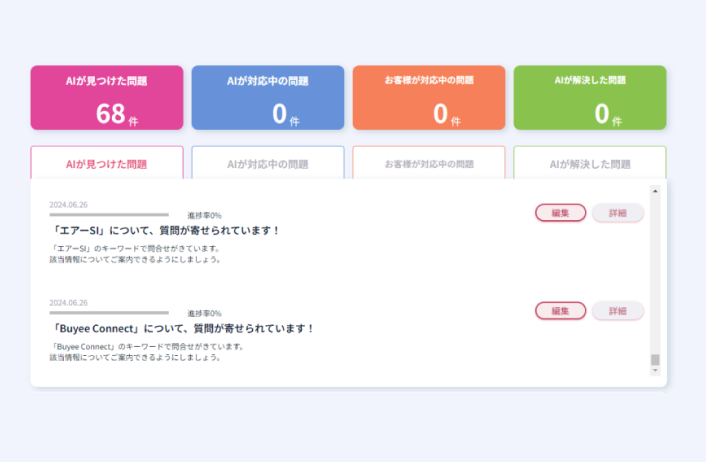Click the scrollbar thumb in the issue list
Screen dimensions: 706x462
(x=655, y=359)
